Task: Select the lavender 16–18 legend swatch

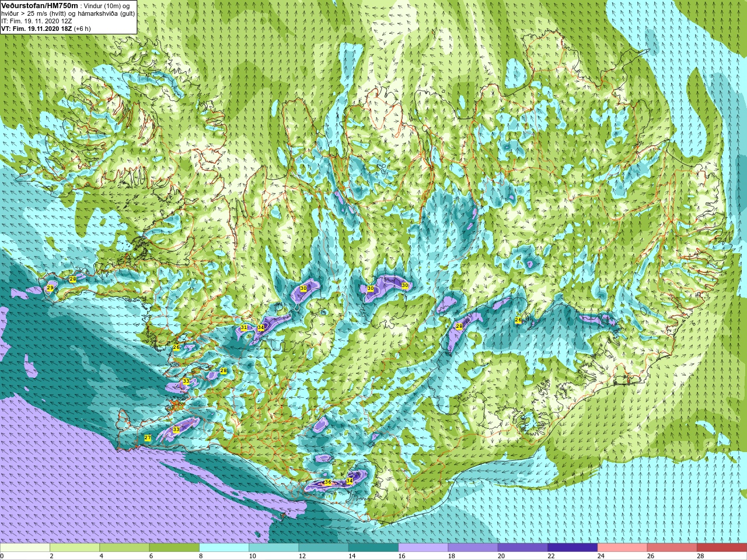Action: [423, 548]
